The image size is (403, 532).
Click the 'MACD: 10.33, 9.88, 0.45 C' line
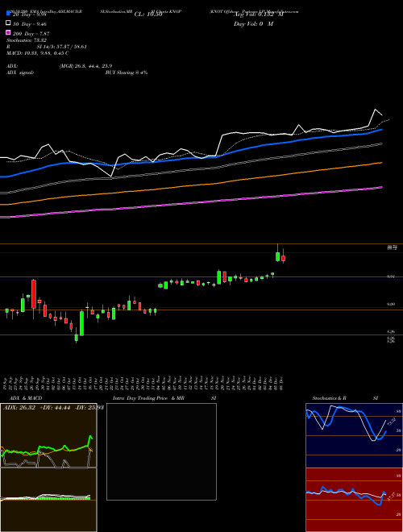[x=38, y=53]
